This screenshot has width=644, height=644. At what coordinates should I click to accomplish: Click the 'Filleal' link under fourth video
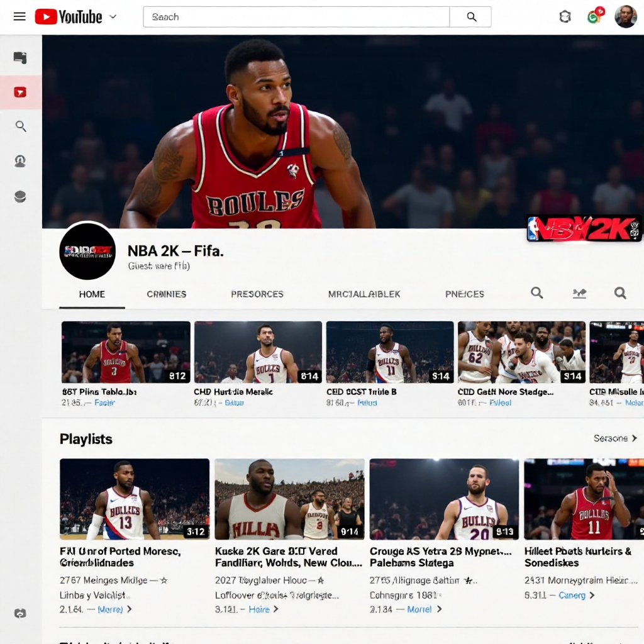500,403
